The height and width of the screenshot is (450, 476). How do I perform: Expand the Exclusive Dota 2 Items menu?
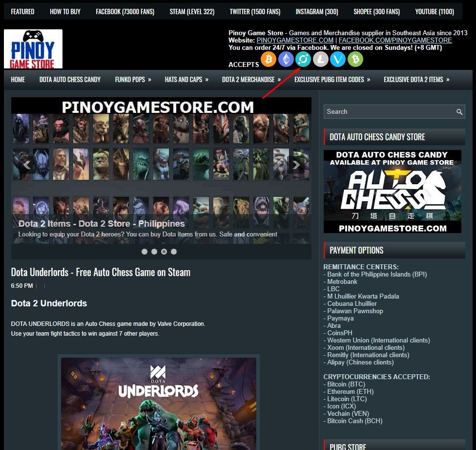tap(416, 80)
